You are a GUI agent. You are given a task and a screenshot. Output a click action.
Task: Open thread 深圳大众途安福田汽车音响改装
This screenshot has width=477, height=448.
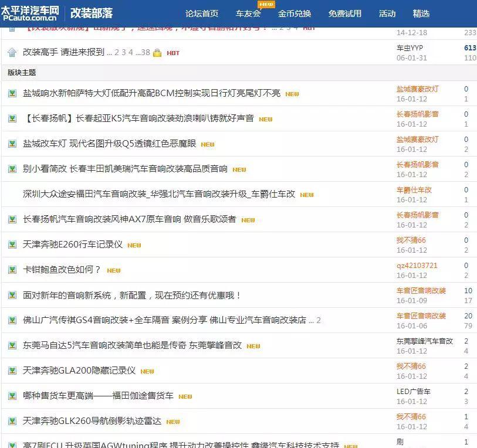coord(159,194)
